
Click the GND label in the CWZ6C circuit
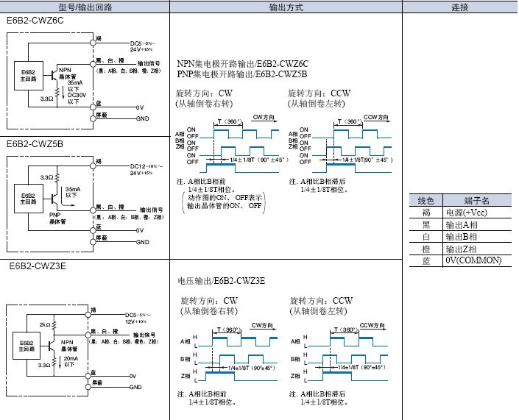pos(143,118)
